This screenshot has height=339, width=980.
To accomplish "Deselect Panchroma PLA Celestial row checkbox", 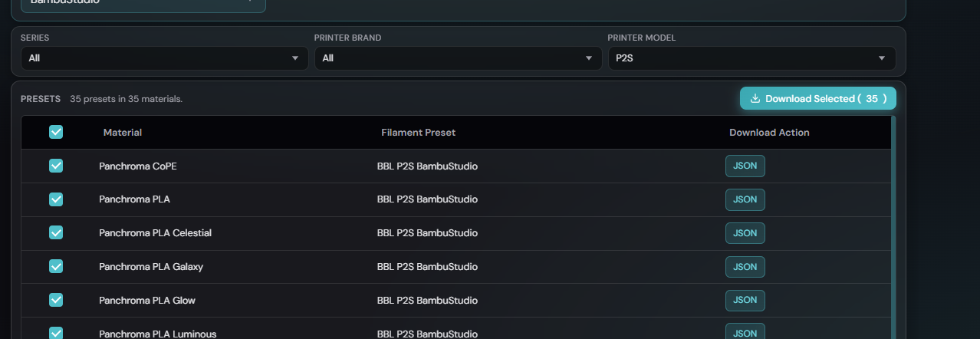I will tap(56, 232).
